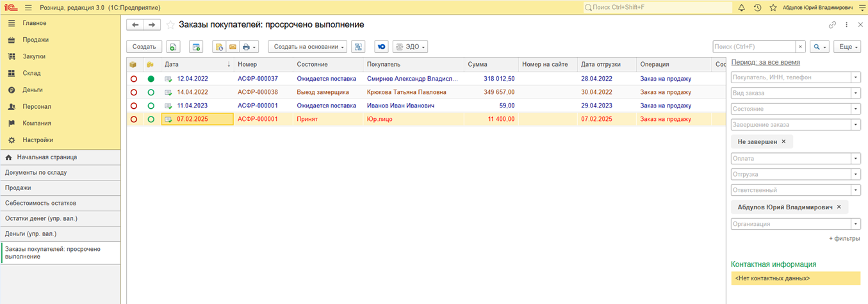Viewport: 868px width, 304px height.
Task: Click the red status circle for the 07.02.2025 order
Action: click(x=134, y=119)
